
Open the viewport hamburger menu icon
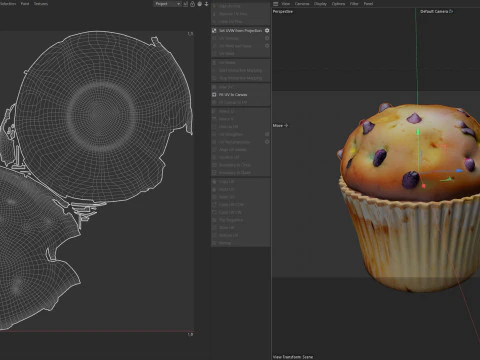275,4
